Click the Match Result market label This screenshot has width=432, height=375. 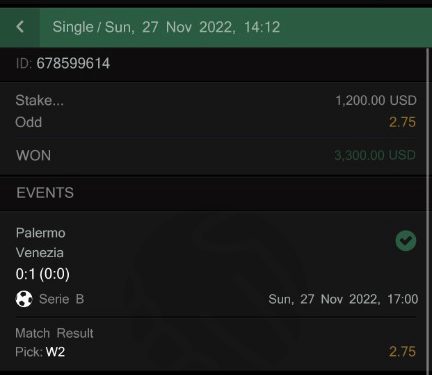coord(54,333)
